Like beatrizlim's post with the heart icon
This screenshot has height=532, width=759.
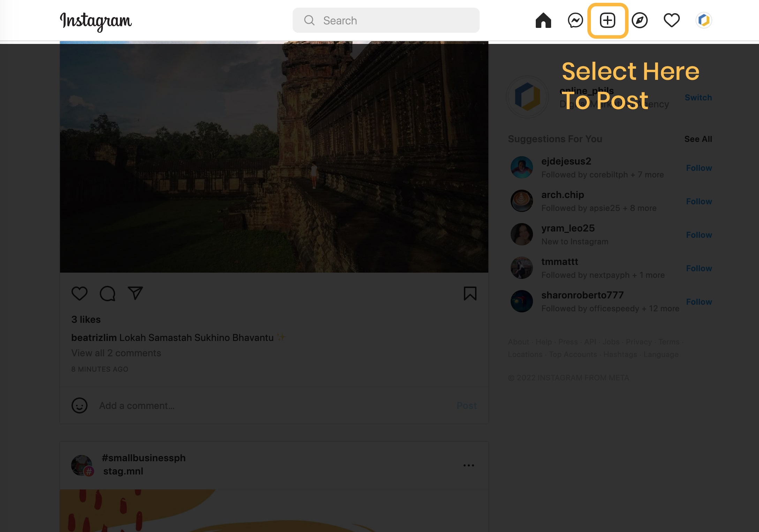tap(80, 294)
